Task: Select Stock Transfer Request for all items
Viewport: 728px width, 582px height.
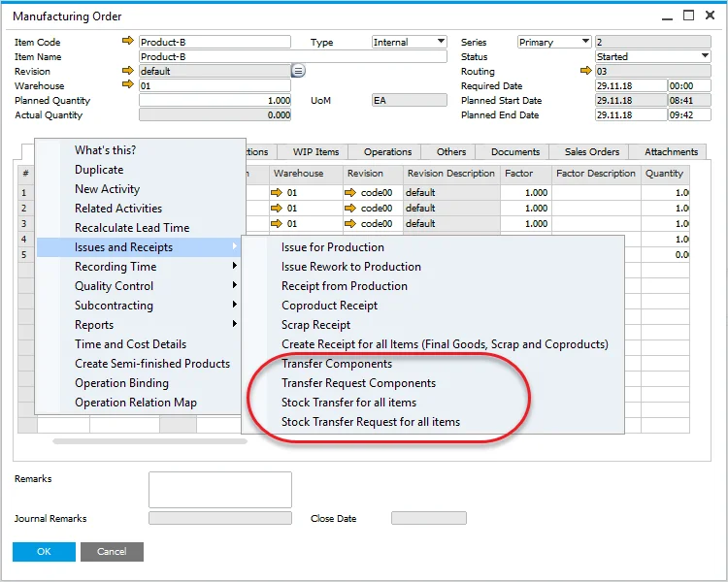Action: tap(371, 422)
